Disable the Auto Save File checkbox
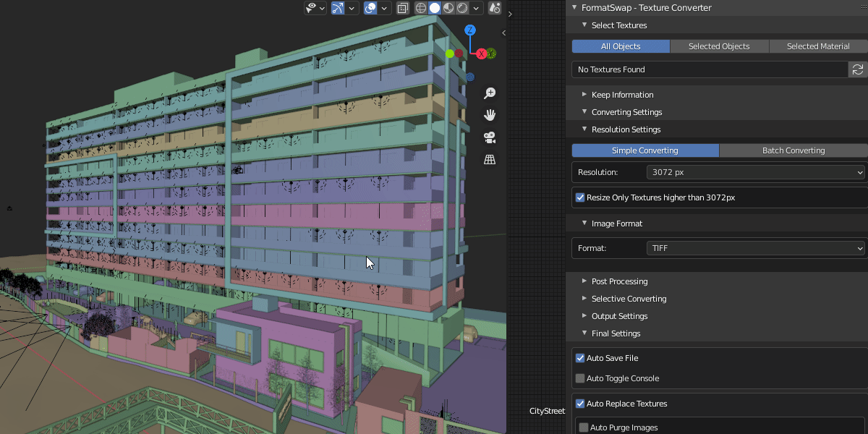 [580, 358]
